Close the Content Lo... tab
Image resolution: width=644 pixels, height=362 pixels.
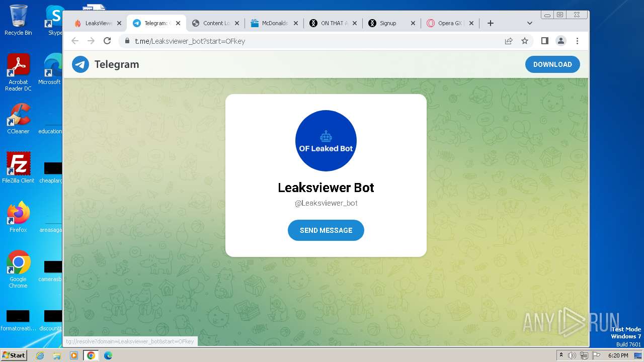coord(237,23)
